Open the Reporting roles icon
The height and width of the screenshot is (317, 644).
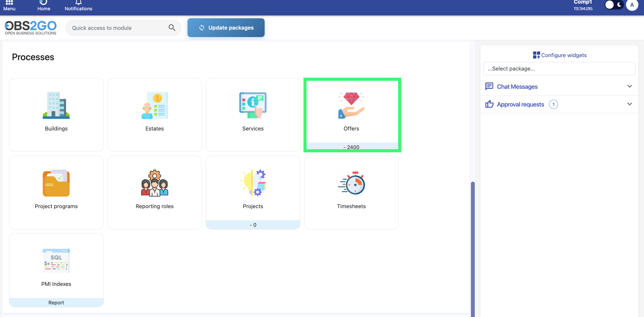click(155, 183)
